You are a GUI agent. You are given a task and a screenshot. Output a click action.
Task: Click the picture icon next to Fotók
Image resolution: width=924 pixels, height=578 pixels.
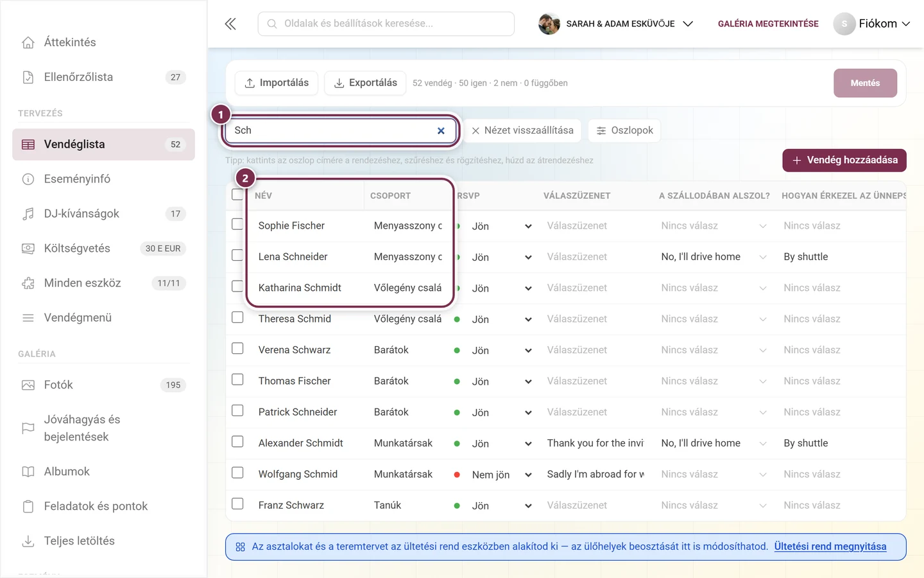click(x=28, y=385)
